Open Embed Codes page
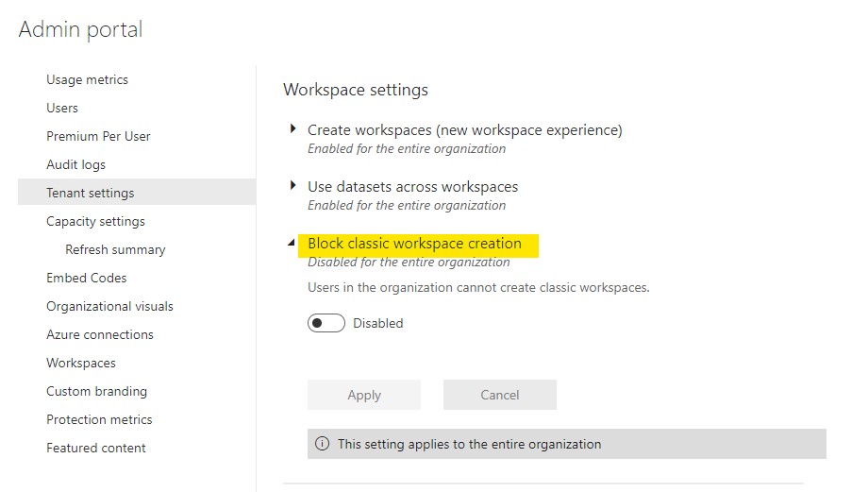Screen dimensions: 868x492 pos(87,279)
